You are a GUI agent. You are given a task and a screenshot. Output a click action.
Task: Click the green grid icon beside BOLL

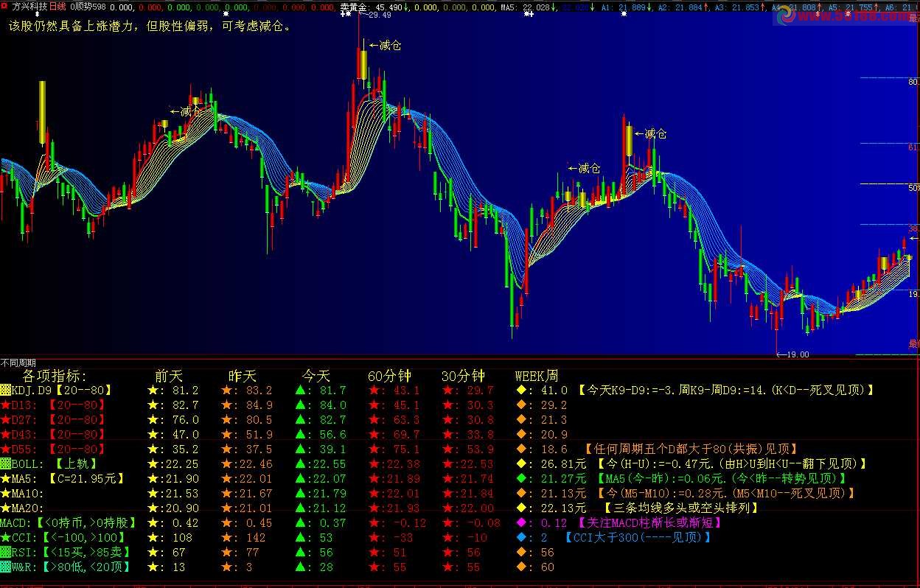coord(6,464)
